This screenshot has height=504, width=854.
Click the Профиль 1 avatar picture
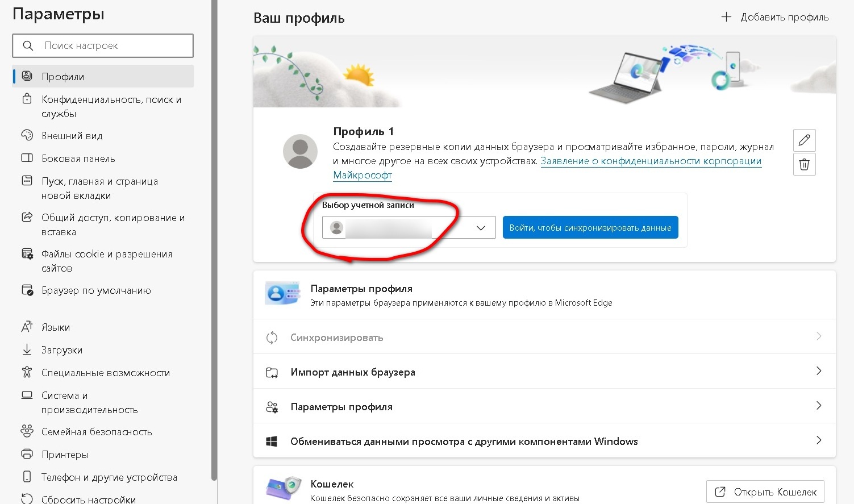pos(300,151)
